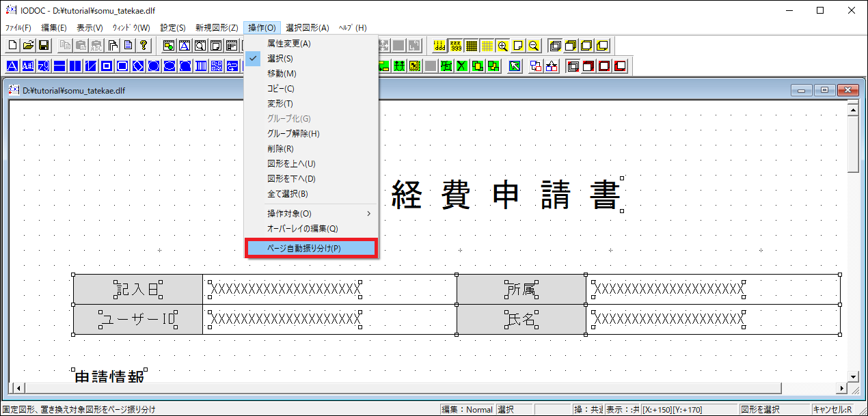Toggle the checked 選択(S) menu item
Screen dimensions: 868x416
point(311,59)
